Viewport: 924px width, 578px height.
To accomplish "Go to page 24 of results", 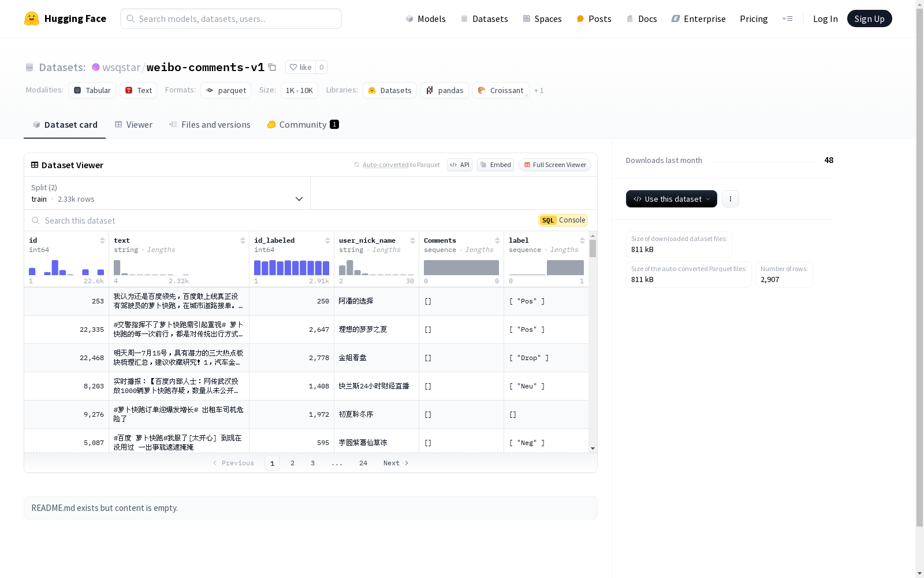I will (363, 463).
